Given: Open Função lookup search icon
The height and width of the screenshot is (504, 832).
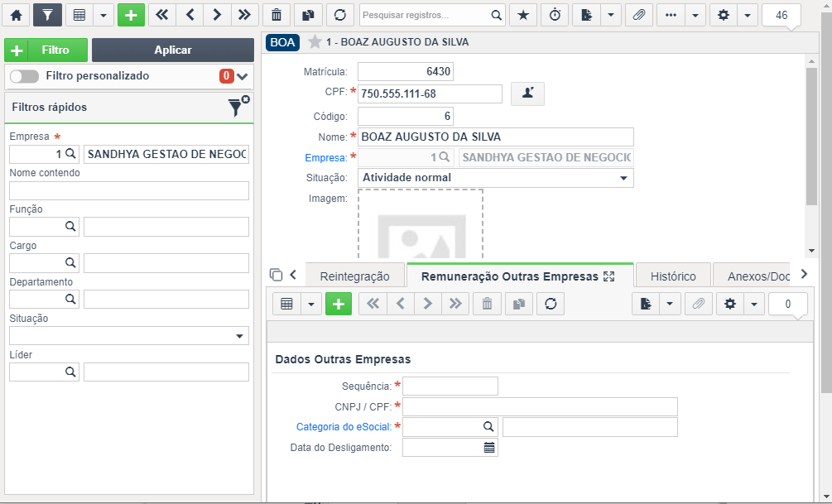Looking at the screenshot, I should click(x=70, y=227).
